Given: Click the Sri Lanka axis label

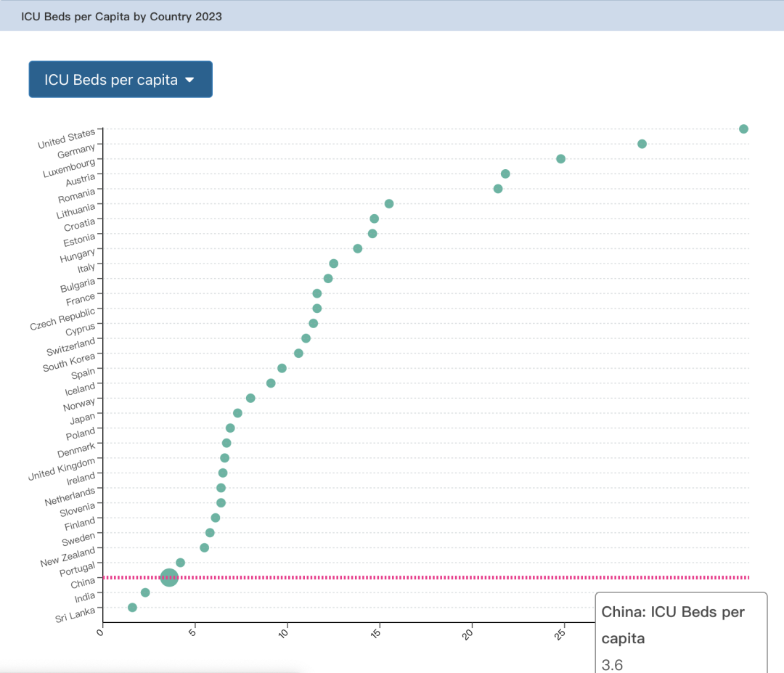Looking at the screenshot, I should click(x=75, y=614).
